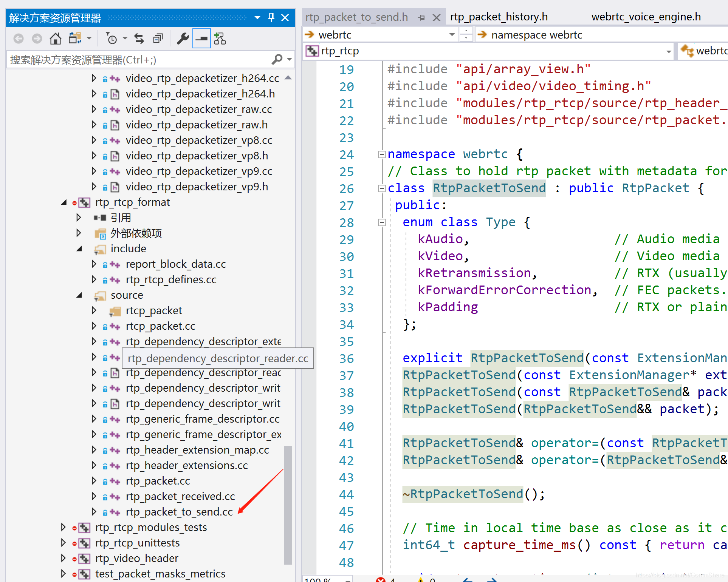The width and height of the screenshot is (728, 582).
Task: Collapse the enum class Type block
Action: tap(382, 222)
